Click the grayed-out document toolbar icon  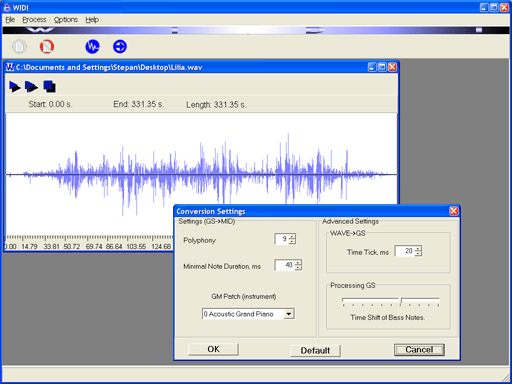[19, 46]
